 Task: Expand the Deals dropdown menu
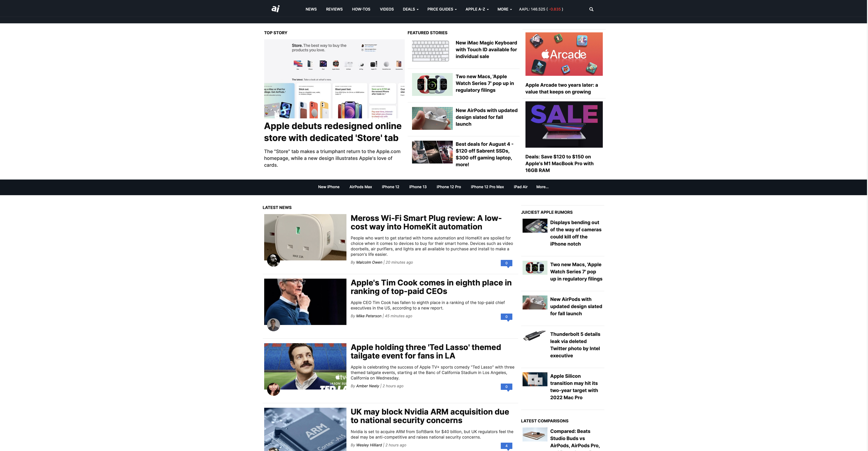coord(410,9)
